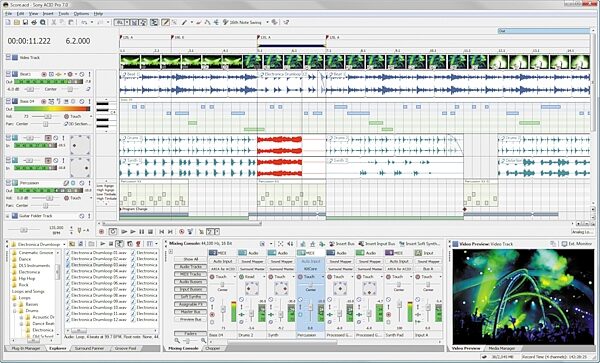Open the Insert menu
Screen dimensions: 600x363
tap(48, 14)
